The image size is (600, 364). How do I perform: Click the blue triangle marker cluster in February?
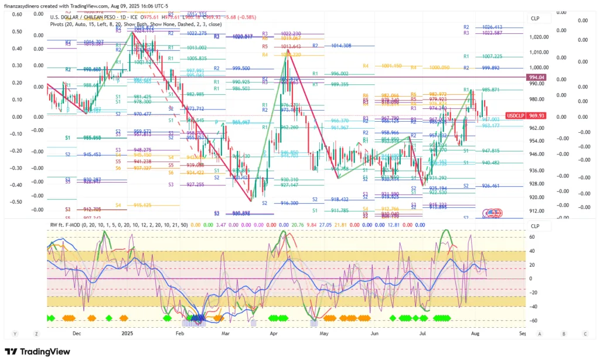198,318
